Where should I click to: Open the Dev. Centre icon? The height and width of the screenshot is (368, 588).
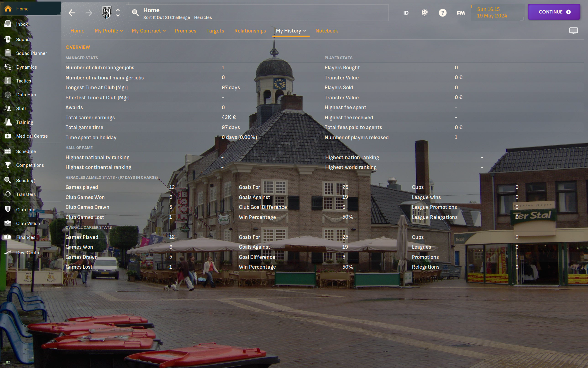8,252
